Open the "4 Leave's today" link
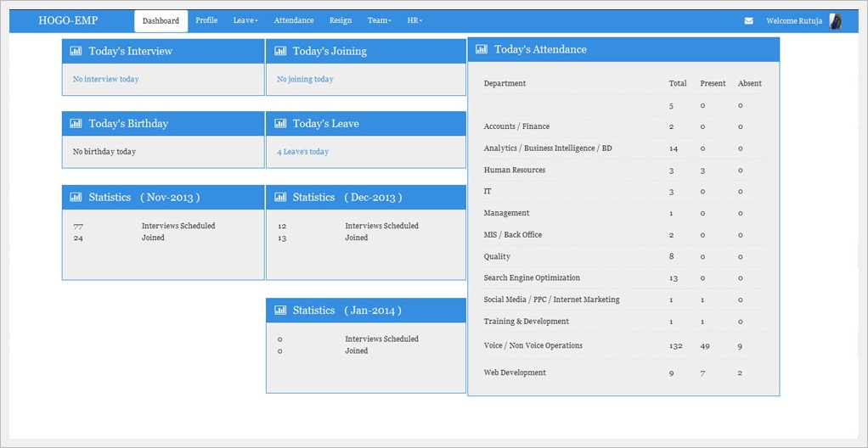This screenshot has width=868, height=448. [x=302, y=152]
